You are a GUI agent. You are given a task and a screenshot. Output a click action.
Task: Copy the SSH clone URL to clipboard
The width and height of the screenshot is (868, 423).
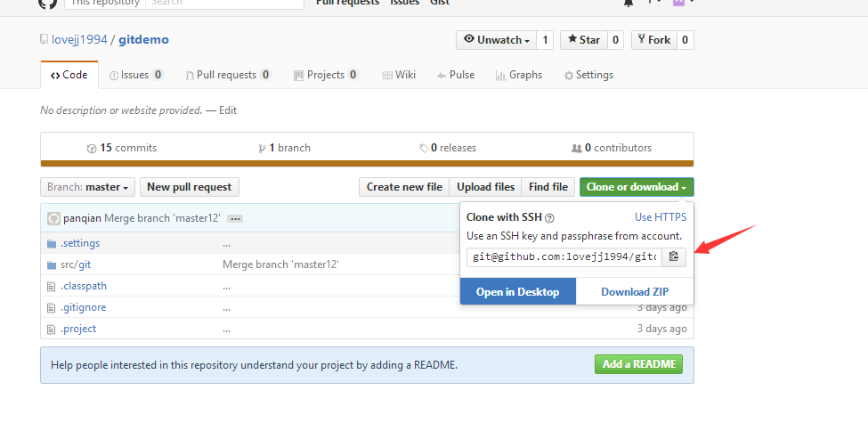[674, 256]
